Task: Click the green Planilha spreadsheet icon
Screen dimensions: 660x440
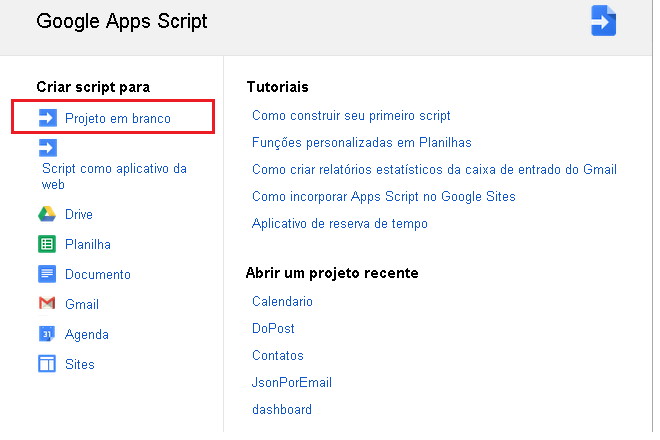Action: [47, 244]
